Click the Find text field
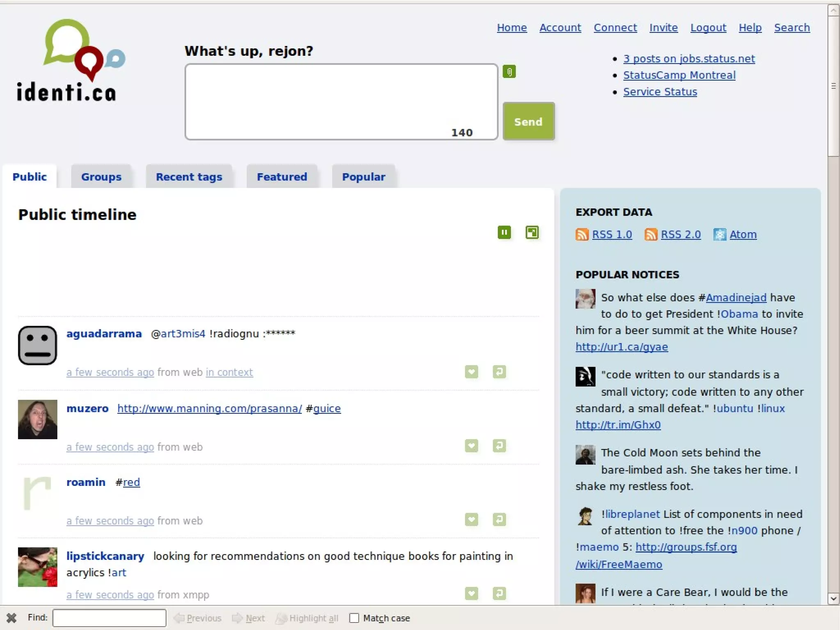 pos(109,618)
